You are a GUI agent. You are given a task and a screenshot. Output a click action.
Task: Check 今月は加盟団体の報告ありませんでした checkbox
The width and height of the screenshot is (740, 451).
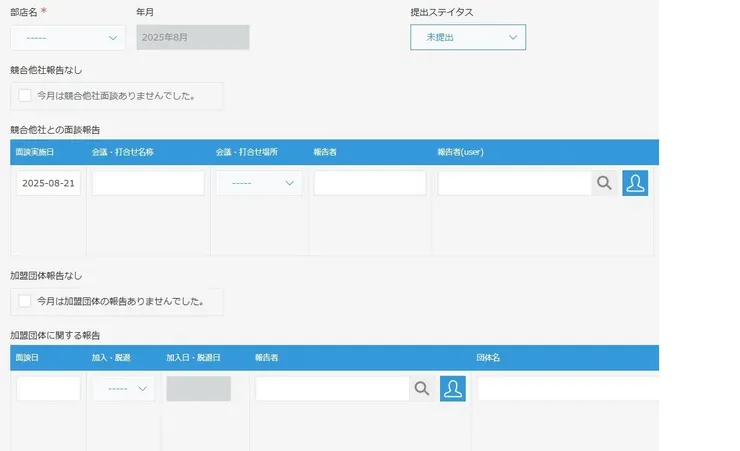[x=25, y=300]
